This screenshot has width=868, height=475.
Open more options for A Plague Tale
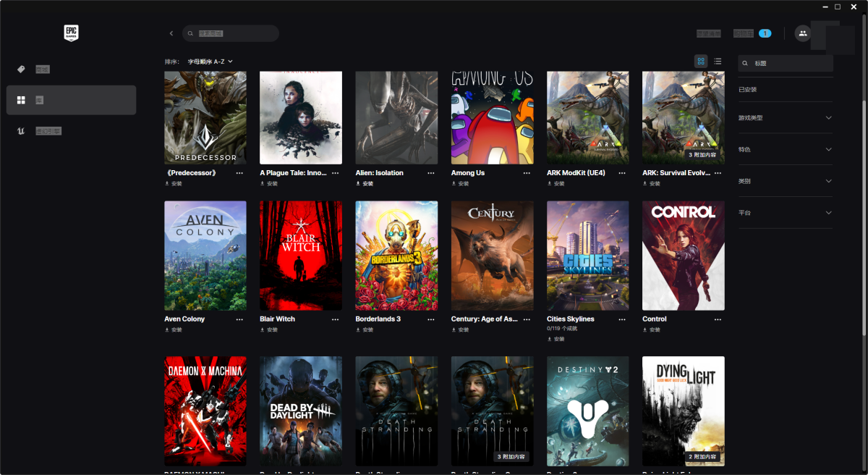point(335,173)
